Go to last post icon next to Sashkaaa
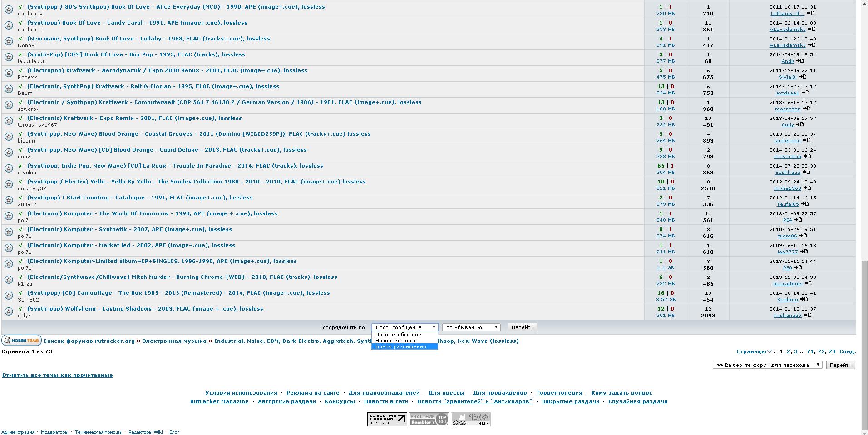This screenshot has width=868, height=435. point(806,172)
